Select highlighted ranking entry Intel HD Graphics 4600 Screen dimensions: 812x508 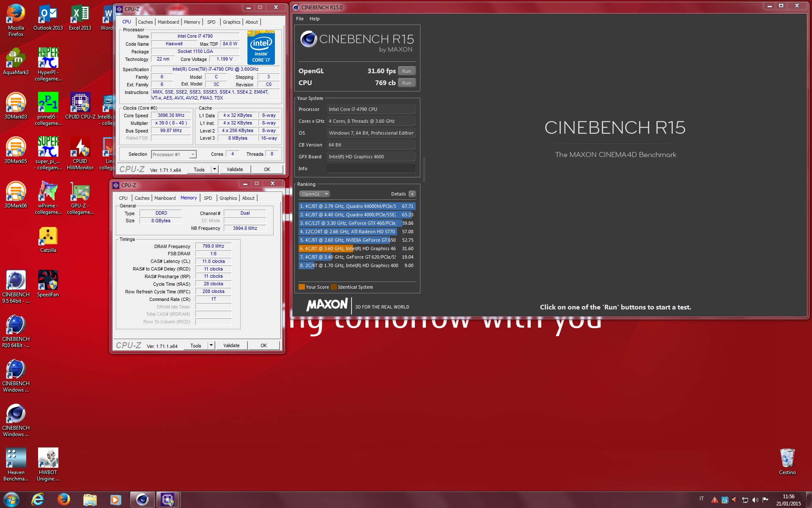point(357,248)
